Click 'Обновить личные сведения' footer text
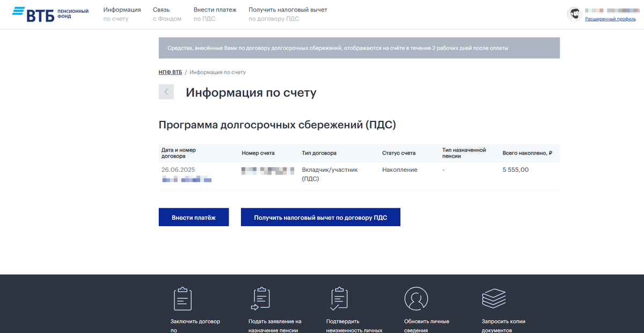This screenshot has width=644, height=333. pyautogui.click(x=427, y=326)
